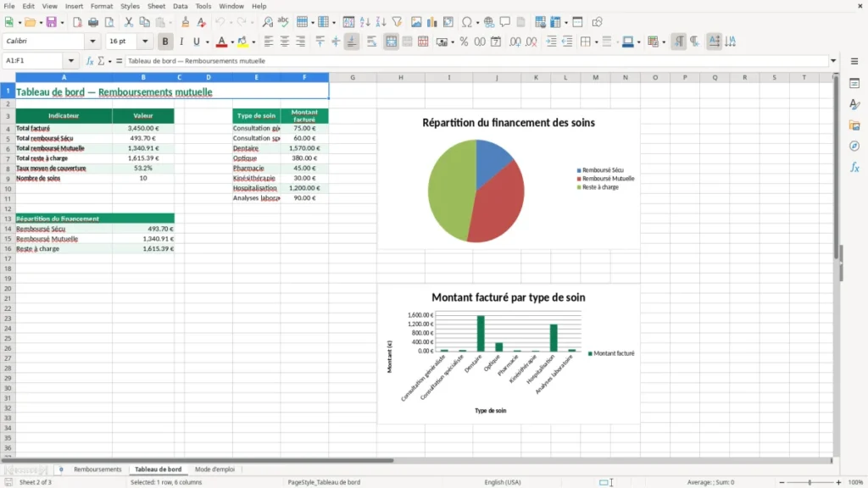Insert a comment with the speech bubble icon

click(505, 22)
